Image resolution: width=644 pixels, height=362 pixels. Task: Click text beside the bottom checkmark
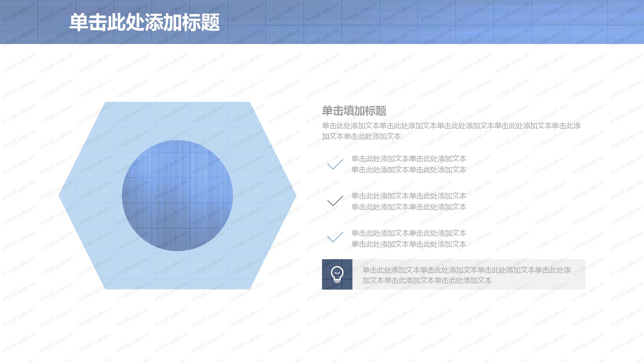tap(409, 239)
